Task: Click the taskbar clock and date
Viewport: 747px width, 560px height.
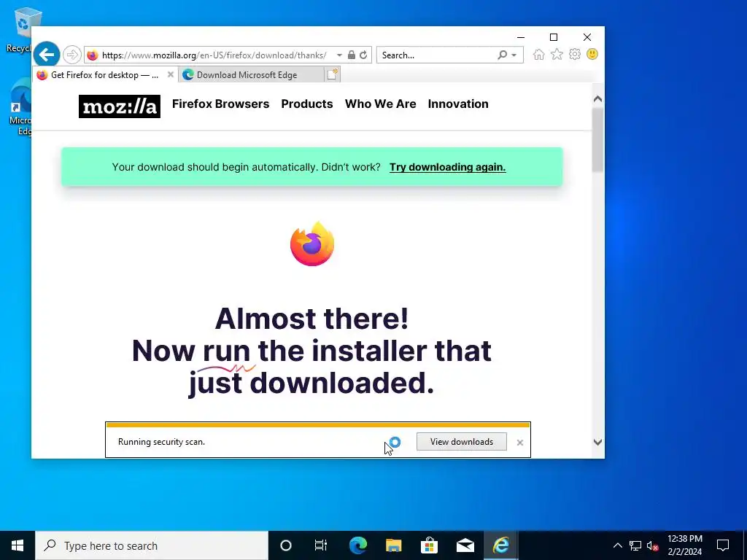Action: click(684, 545)
